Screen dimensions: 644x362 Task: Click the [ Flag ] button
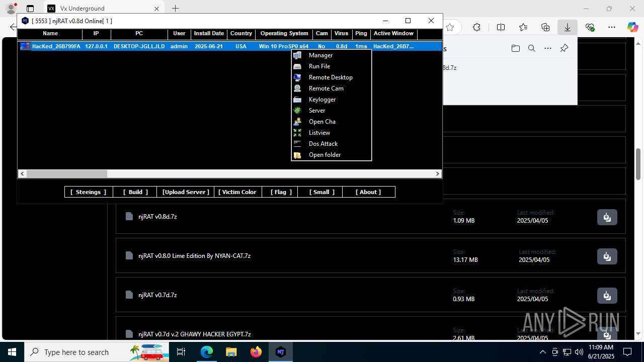pyautogui.click(x=280, y=192)
